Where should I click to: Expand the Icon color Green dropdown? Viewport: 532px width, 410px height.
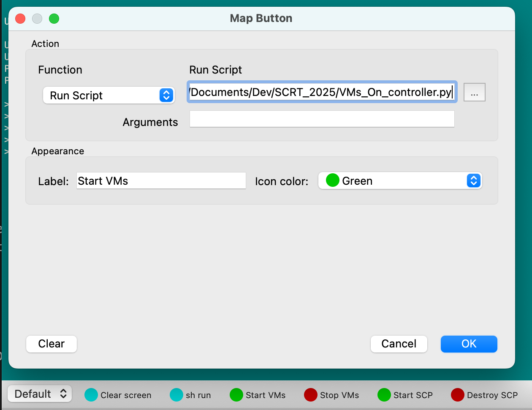click(x=399, y=181)
